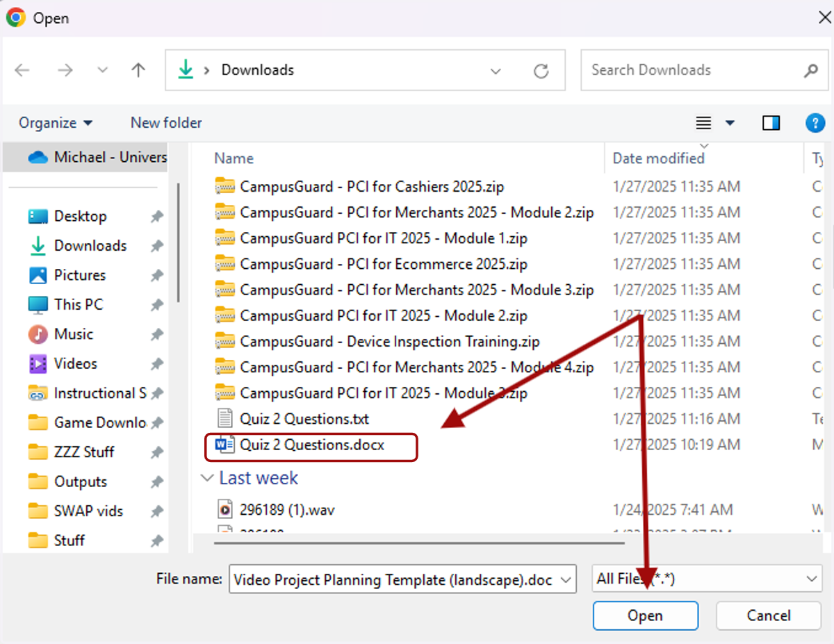Open the SWAP vids folder
This screenshot has height=644, width=834.
88,511
